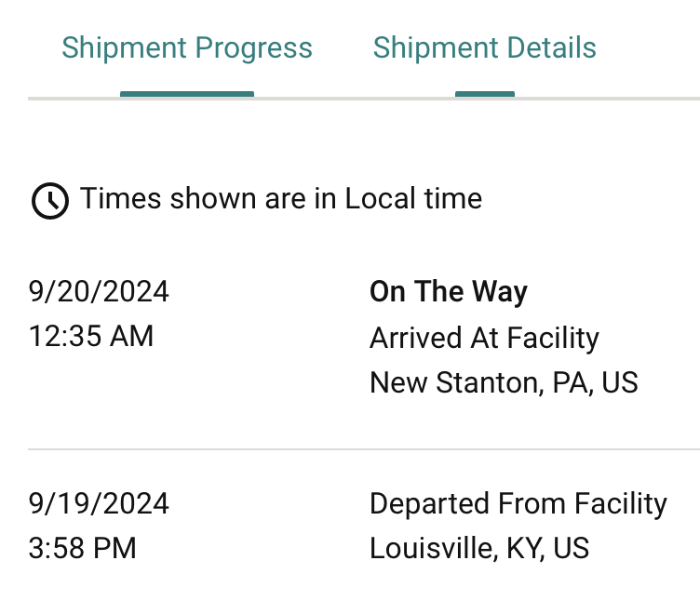Click the divider line between shipment events

[364, 449]
